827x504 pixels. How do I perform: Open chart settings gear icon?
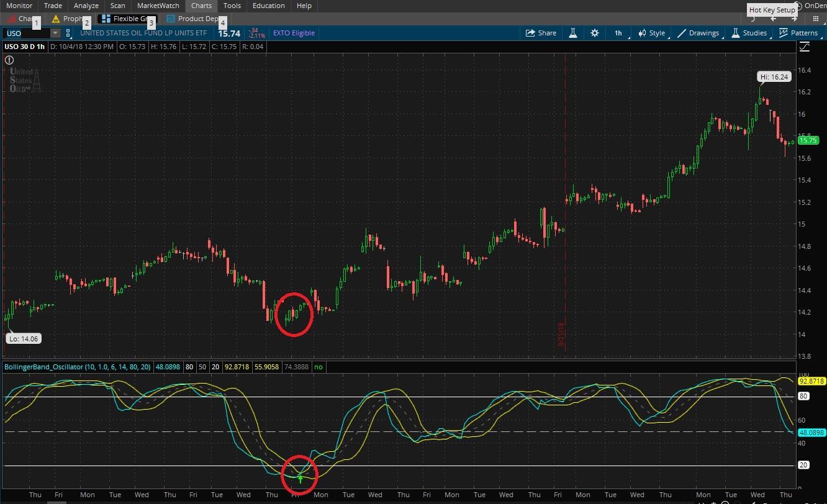point(595,33)
